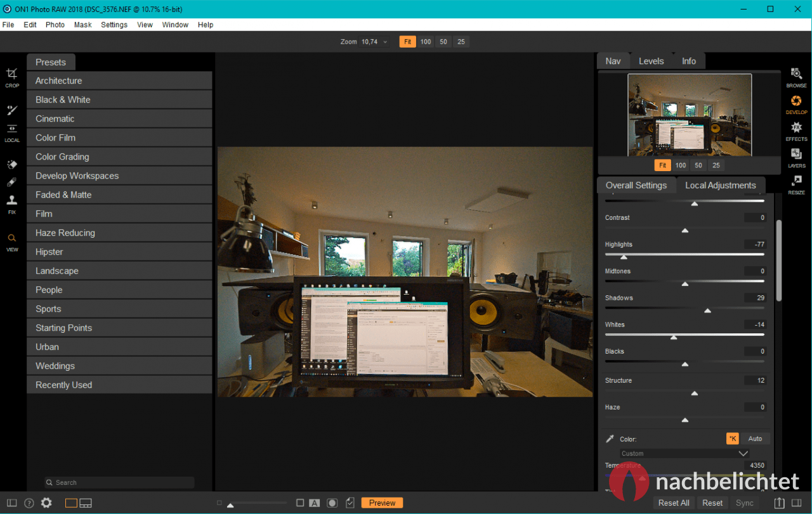Toggle the Preview button off
This screenshot has height=514, width=812.
(x=381, y=503)
